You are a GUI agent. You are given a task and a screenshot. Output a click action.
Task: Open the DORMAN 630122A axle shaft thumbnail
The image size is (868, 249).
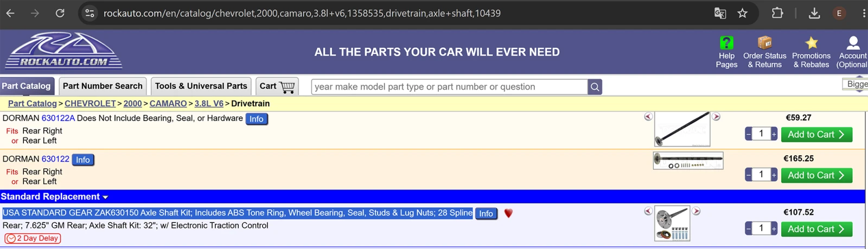point(682,129)
